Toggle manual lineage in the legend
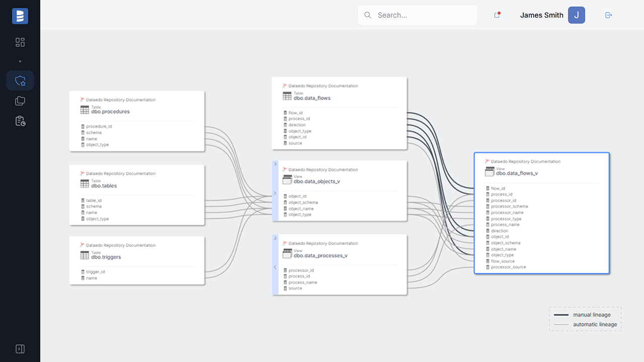Image resolution: width=644 pixels, height=362 pixels. tap(592, 314)
